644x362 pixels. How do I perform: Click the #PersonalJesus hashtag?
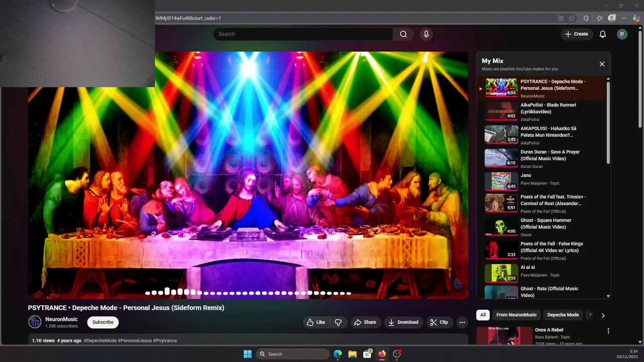point(135,340)
